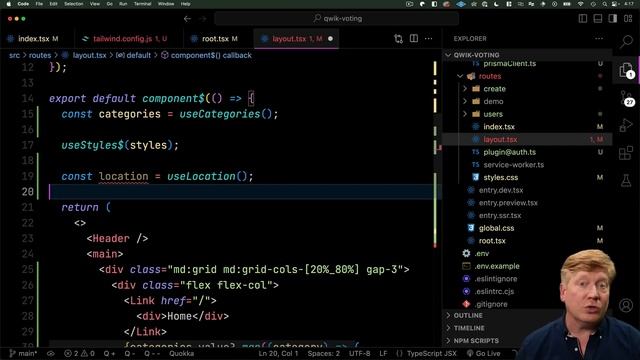
Task: Click routes breadcrumb segment
Action: coord(40,55)
